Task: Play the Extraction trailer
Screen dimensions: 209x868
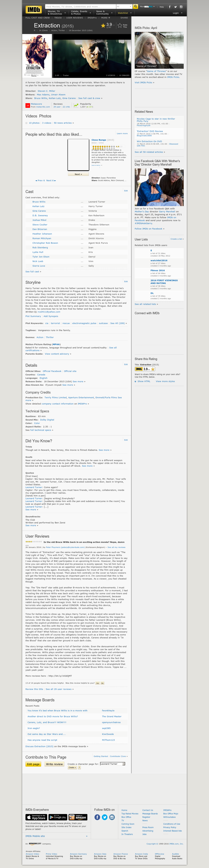Action: click(x=92, y=56)
